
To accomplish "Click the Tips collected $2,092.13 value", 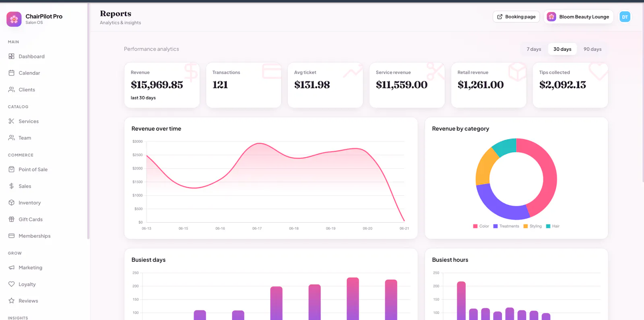I will 563,85.
